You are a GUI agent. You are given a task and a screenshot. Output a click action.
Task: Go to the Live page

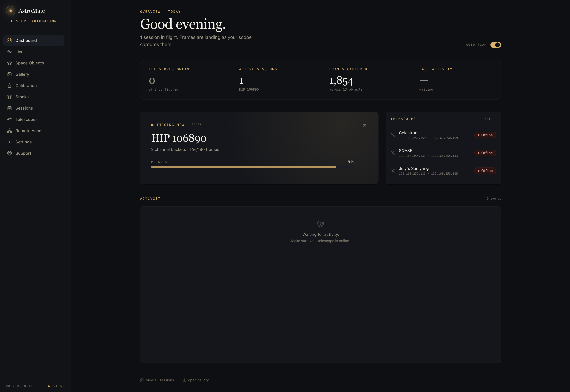pos(34,52)
